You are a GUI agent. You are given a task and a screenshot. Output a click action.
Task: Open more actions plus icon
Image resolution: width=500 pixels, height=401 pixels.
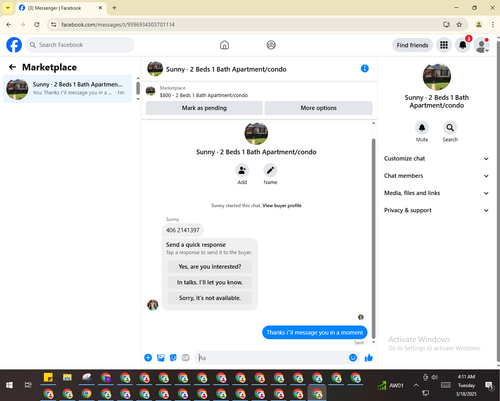(148, 358)
